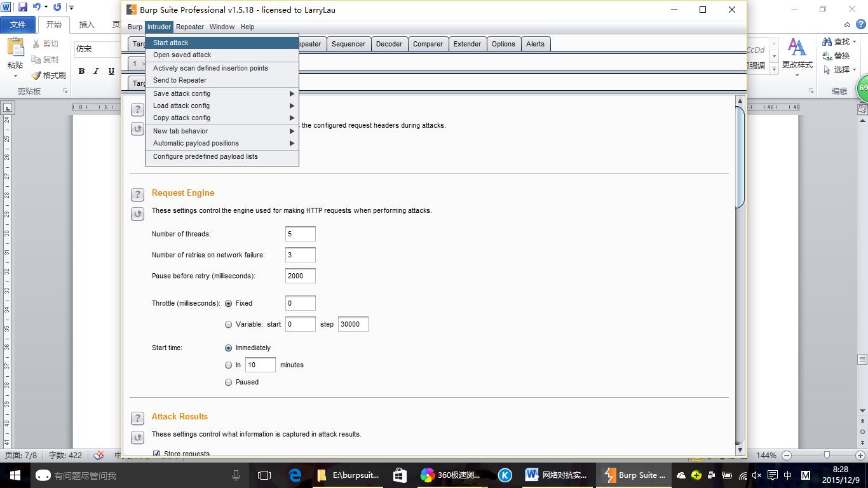Switch to Decoder tab
This screenshot has width=868, height=488.
(389, 44)
